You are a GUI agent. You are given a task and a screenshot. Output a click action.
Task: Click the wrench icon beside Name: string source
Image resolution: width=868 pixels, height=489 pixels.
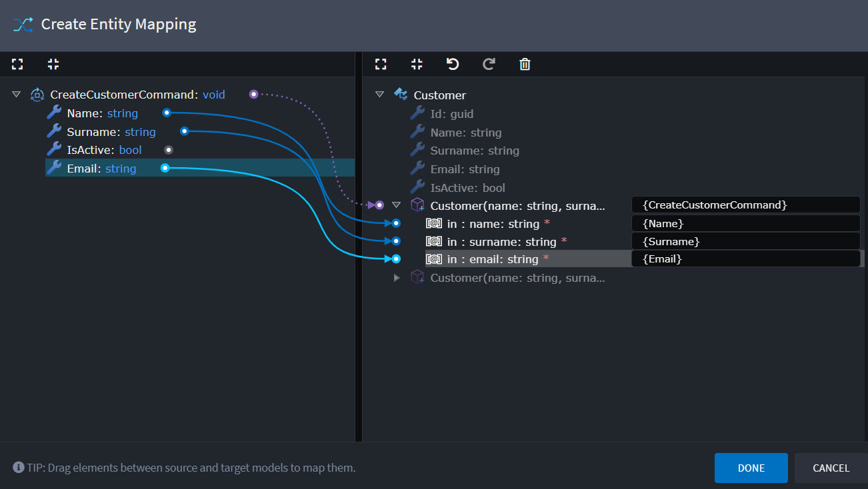(54, 113)
